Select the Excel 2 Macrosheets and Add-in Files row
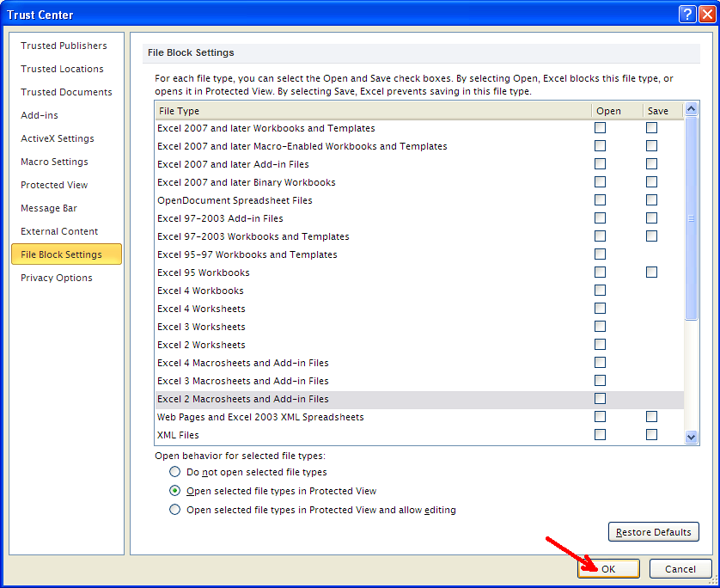 point(419,399)
